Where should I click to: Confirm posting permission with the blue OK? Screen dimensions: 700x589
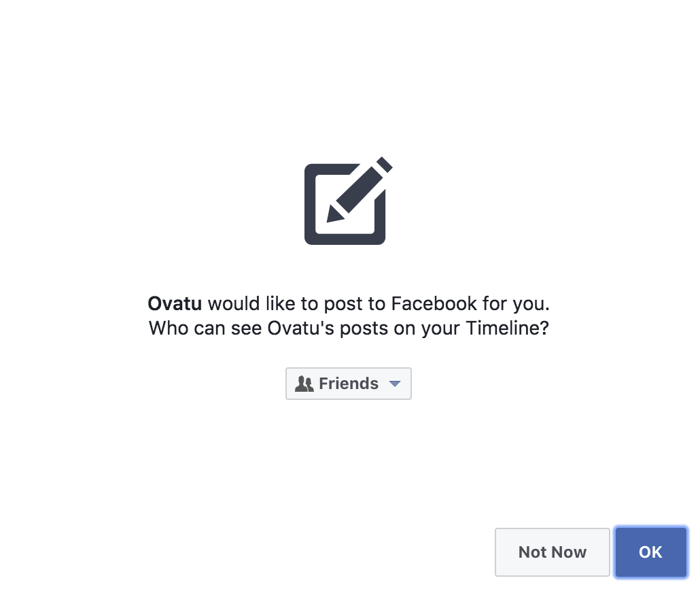[651, 552]
